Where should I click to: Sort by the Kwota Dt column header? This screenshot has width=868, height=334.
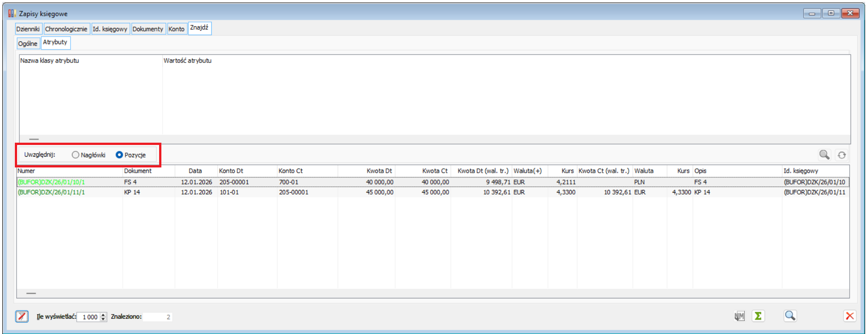pyautogui.click(x=379, y=171)
